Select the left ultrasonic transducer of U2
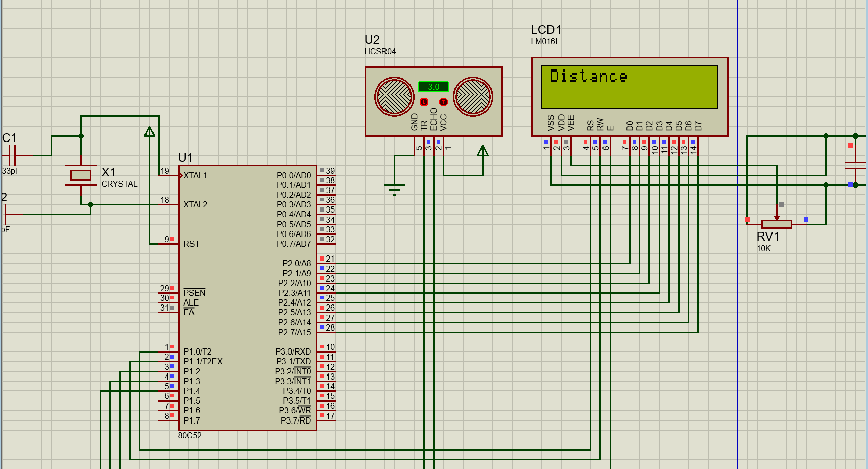868x469 pixels. click(x=394, y=97)
